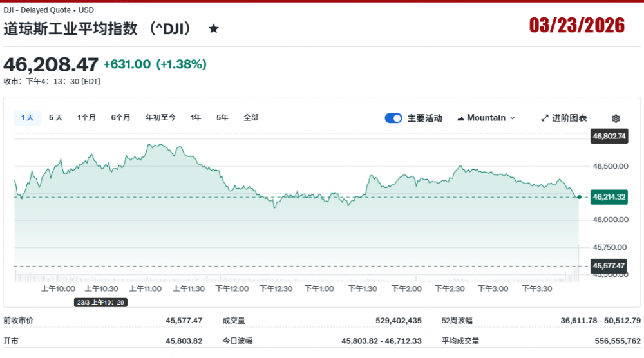Switch chart to 1年 range
Viewport: 644px width, 358px height.
pyautogui.click(x=196, y=118)
